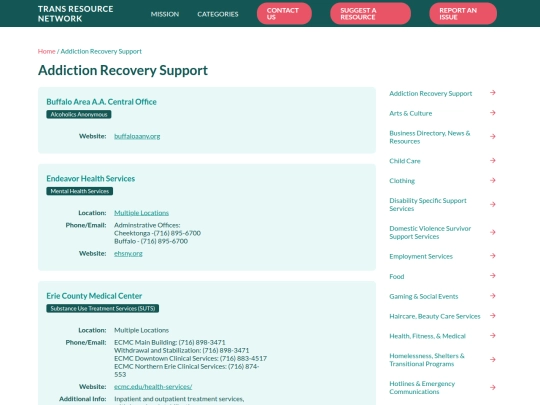Visit the buffaloaany.org website link
The image size is (540, 405).
[137, 136]
